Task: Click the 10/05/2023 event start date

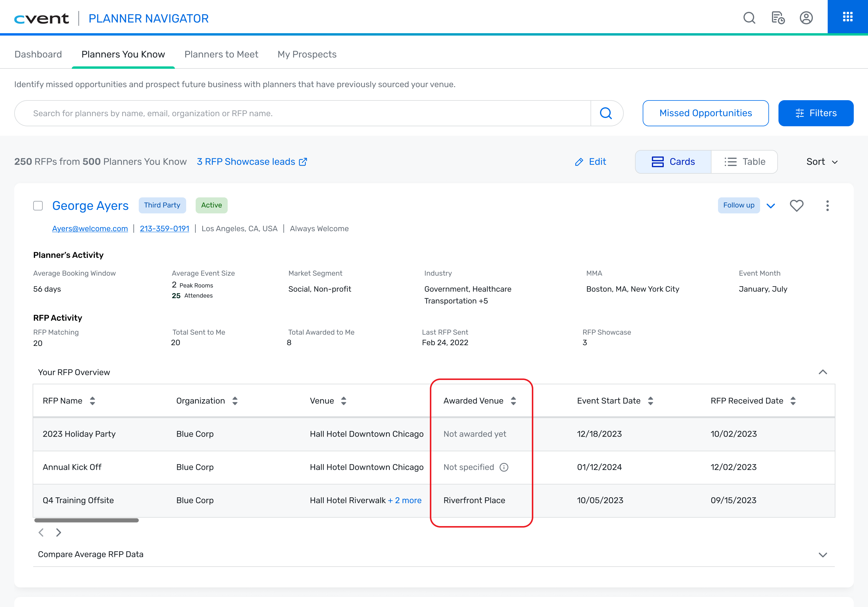Action: coord(600,500)
